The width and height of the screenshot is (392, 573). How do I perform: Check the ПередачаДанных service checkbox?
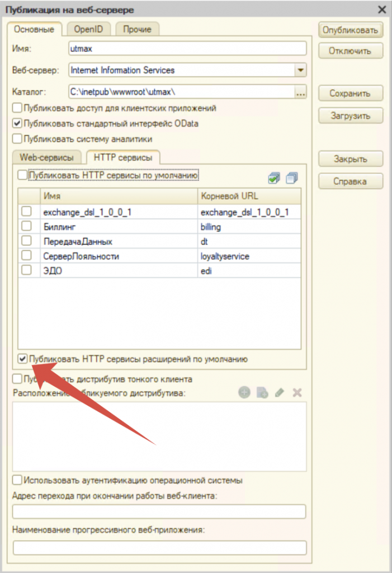26,241
